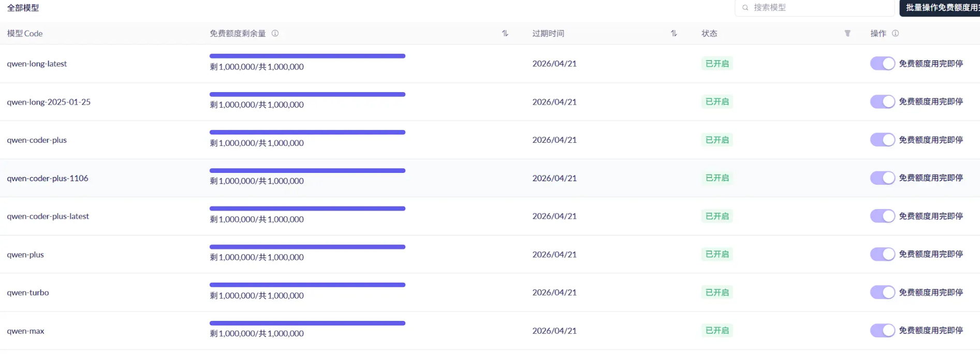Open 状态 column filter
This screenshot has width=980, height=354.
coord(847,33)
